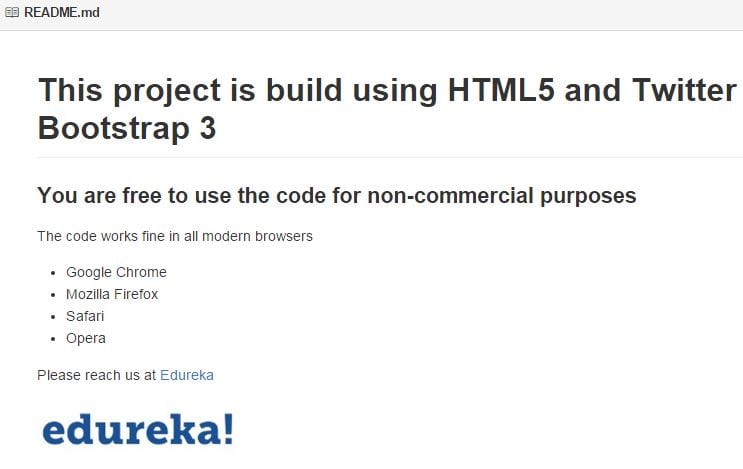Click the bullet before Google Chrome
The width and height of the screenshot is (743, 469).
pyautogui.click(x=53, y=273)
